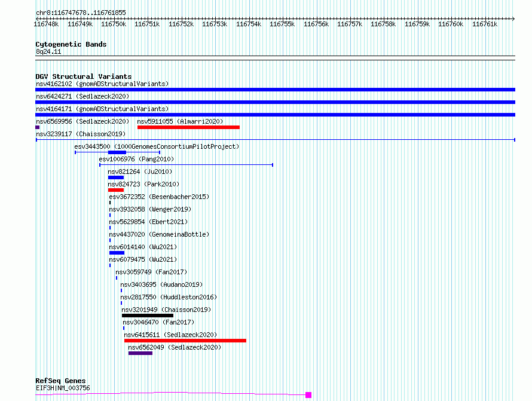Click the Cytogenetic Bands track title

point(71,44)
